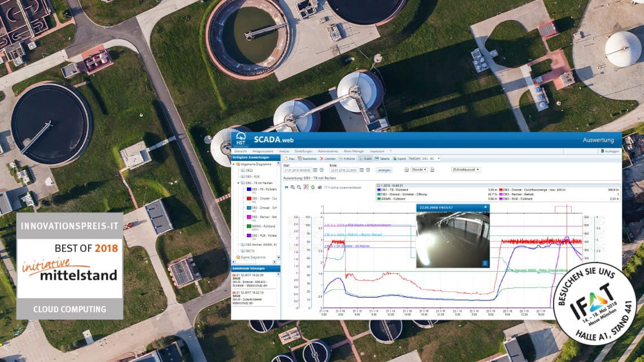The height and width of the screenshot is (362, 644).
Task: Open the Administratives menu
Action: click(x=328, y=151)
